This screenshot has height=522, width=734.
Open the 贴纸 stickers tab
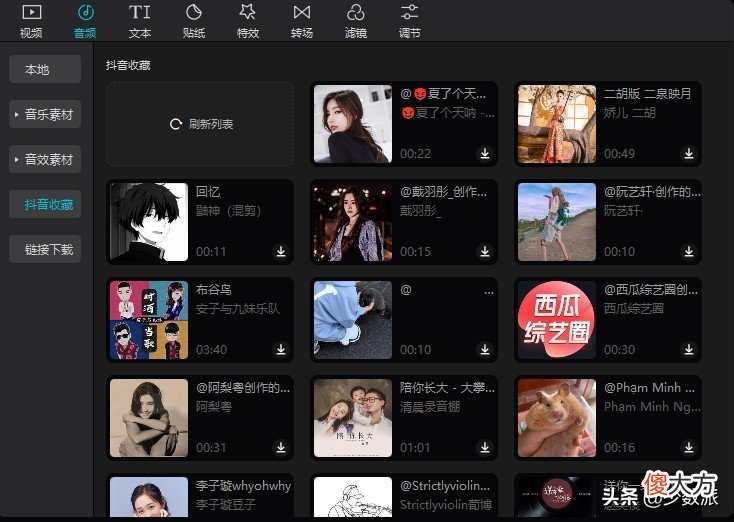tap(194, 21)
